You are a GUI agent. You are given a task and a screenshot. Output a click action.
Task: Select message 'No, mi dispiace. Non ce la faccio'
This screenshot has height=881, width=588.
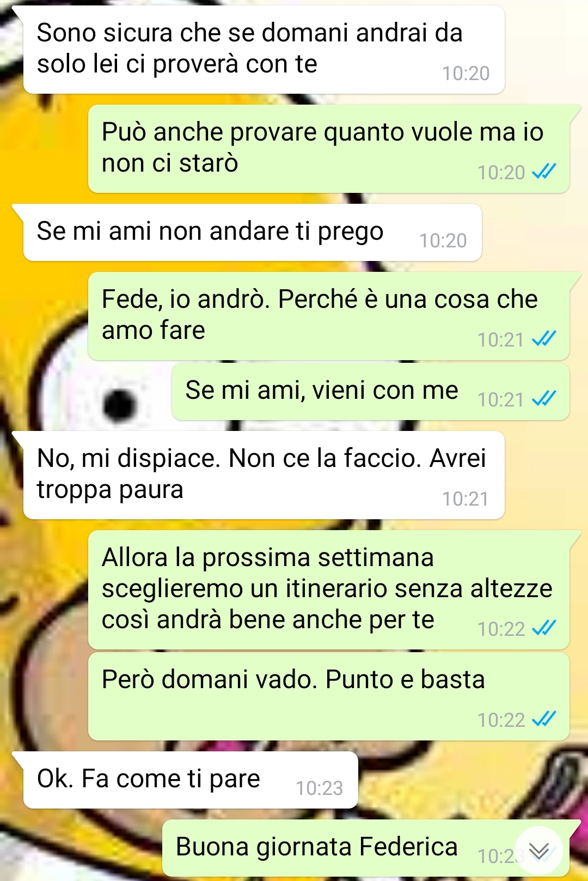[x=264, y=475]
